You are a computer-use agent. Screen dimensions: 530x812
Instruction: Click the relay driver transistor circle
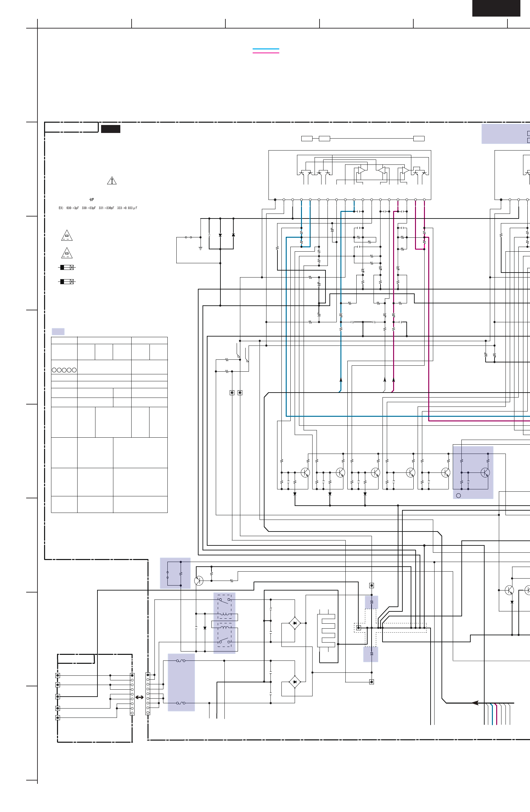coord(199,581)
